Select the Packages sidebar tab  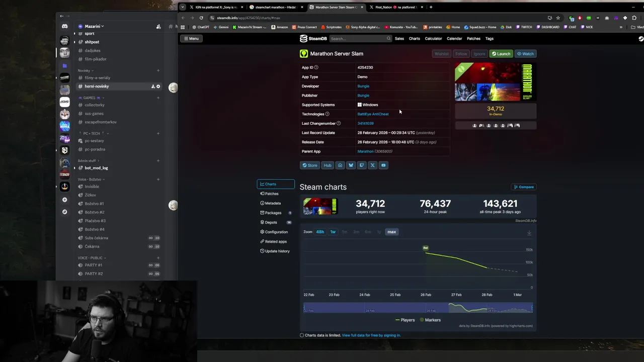point(275,213)
